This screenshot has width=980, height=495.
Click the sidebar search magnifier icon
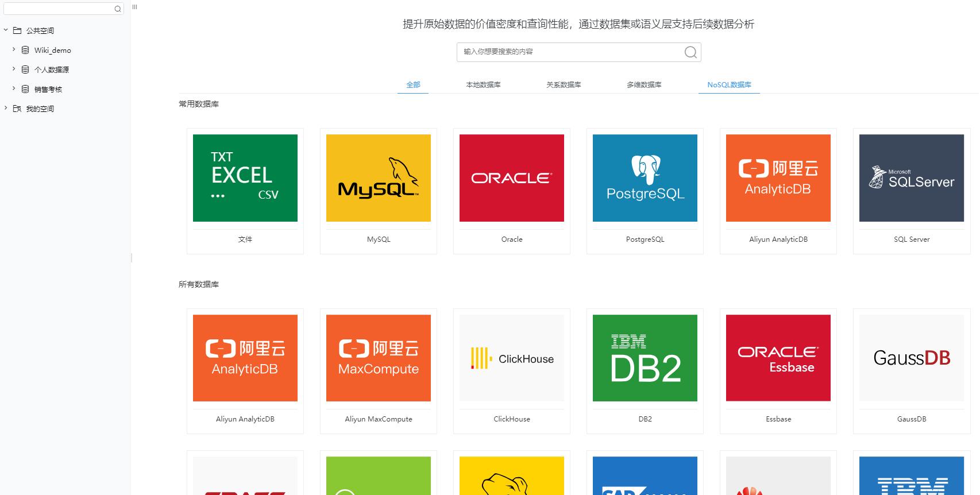click(118, 9)
